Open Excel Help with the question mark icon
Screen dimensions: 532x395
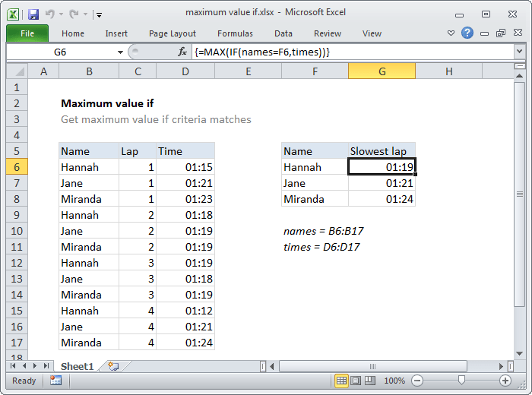click(467, 33)
